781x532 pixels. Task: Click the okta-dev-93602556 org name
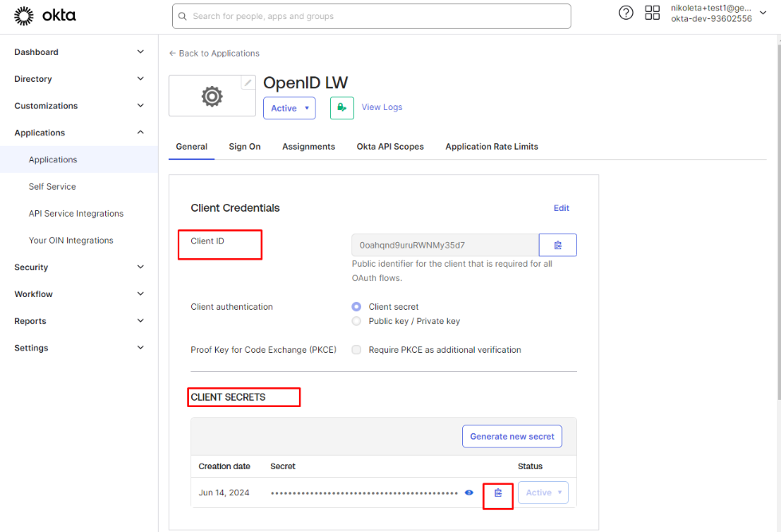click(x=711, y=19)
